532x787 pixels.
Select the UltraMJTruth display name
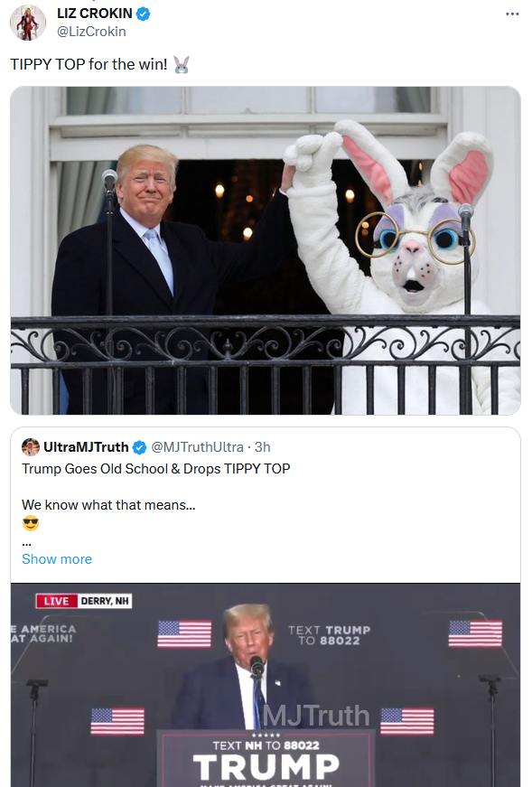(86, 446)
